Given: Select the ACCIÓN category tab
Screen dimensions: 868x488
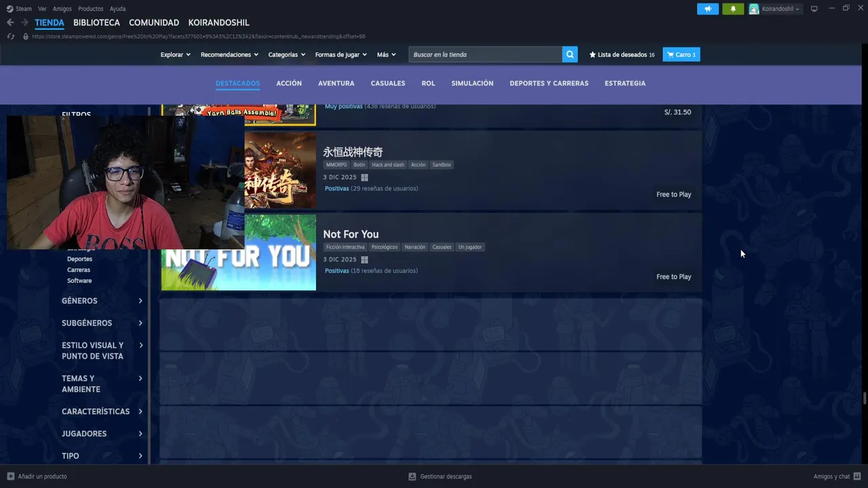Looking at the screenshot, I should tap(289, 83).
